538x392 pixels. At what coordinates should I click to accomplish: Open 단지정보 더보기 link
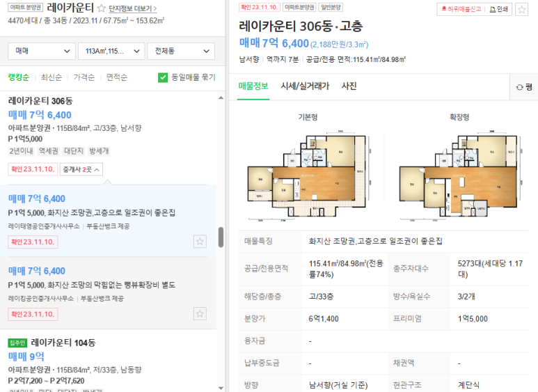pos(132,8)
